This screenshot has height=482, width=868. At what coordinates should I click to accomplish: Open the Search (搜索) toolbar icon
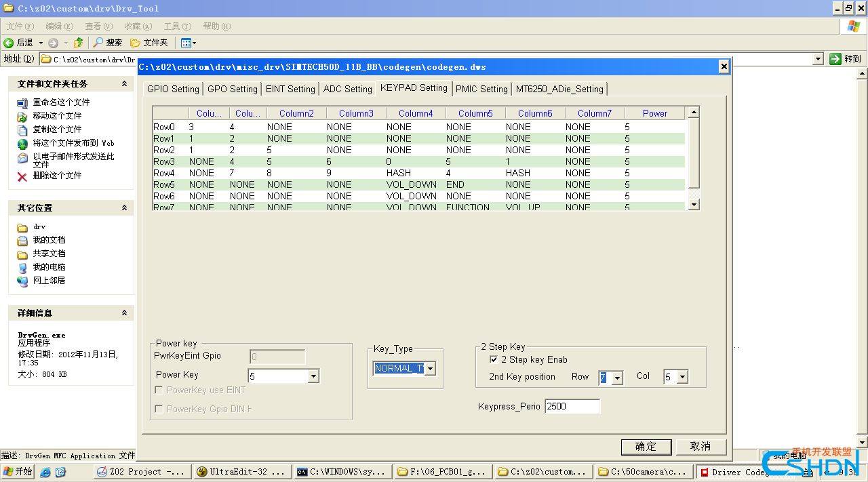pyautogui.click(x=99, y=43)
